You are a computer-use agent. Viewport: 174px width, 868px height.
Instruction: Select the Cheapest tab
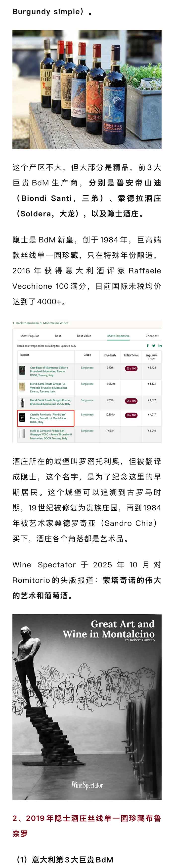click(152, 336)
